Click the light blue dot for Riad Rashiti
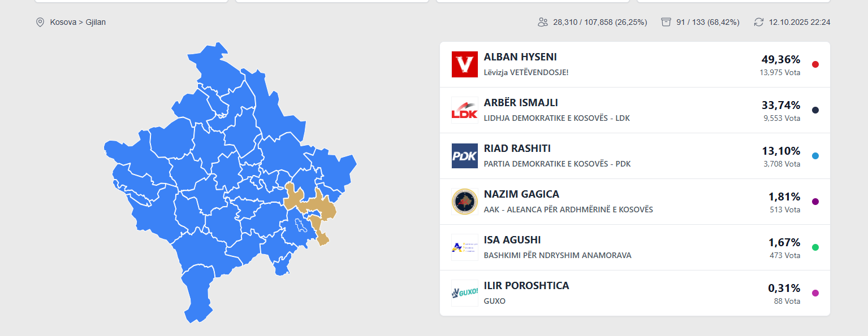 point(815,156)
